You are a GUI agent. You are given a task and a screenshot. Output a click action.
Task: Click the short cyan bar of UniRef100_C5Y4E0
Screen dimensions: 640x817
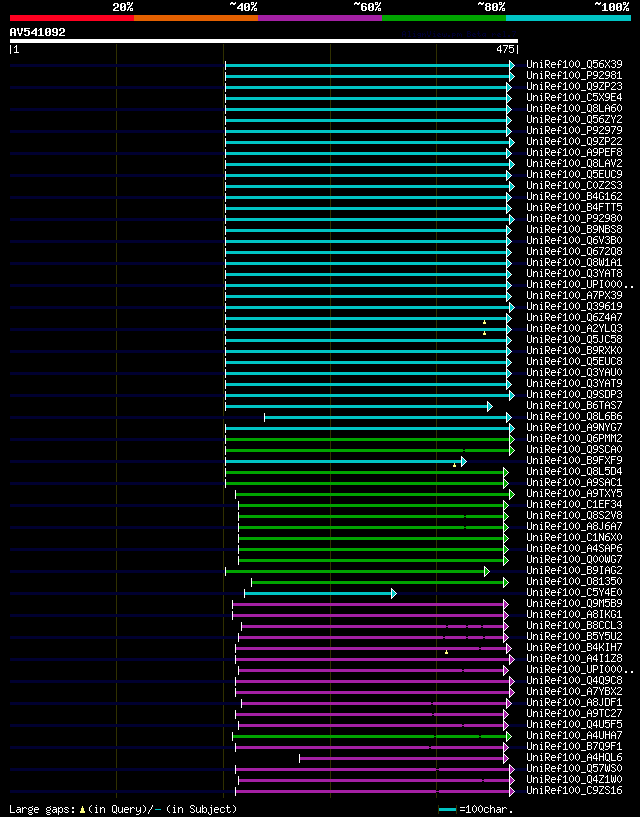(321, 593)
